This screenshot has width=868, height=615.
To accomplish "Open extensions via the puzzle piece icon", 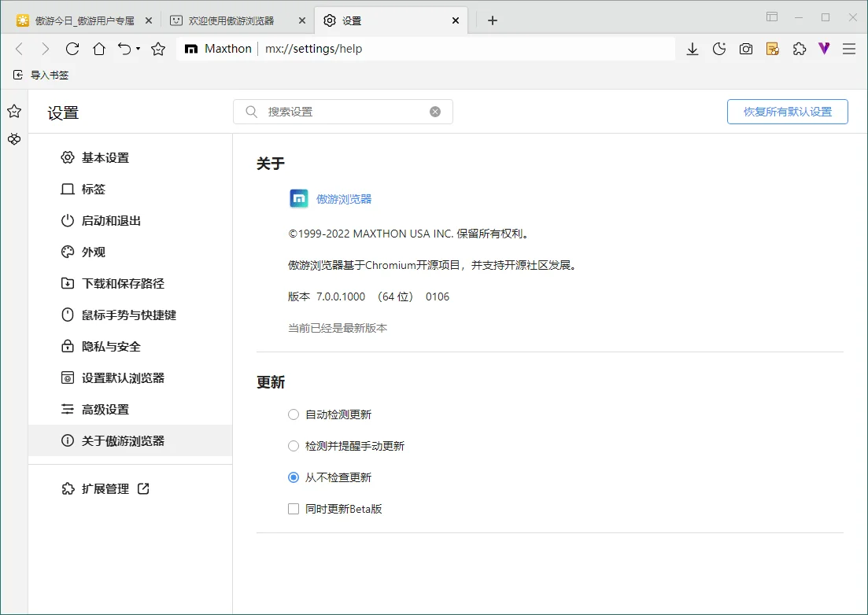I will (x=799, y=49).
